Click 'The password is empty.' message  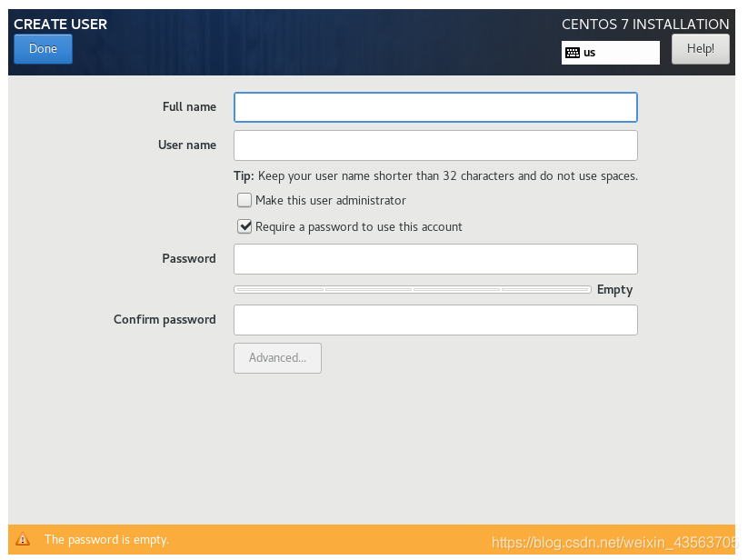pos(107,539)
